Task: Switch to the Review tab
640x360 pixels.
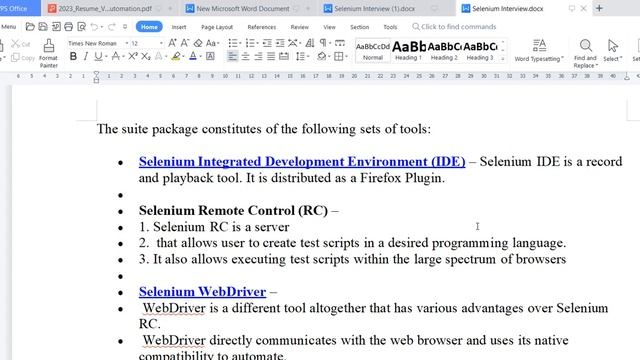Action: pos(300,27)
